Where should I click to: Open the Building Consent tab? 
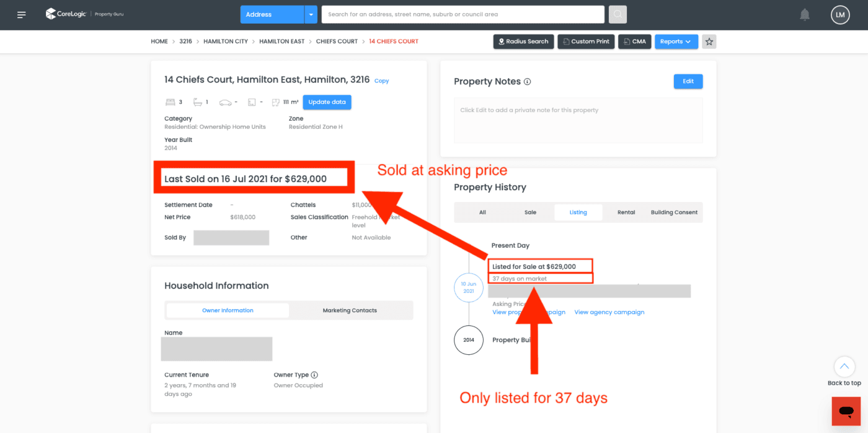[674, 212]
